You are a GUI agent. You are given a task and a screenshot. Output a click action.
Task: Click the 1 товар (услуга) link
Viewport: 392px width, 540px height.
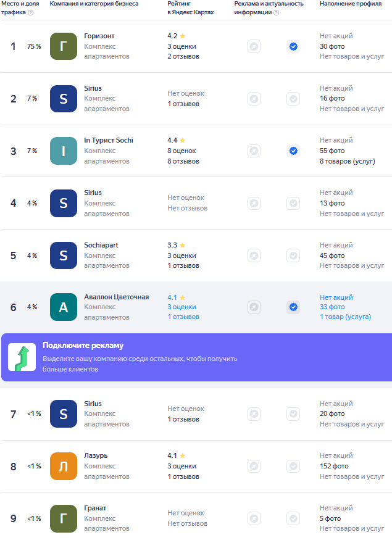(345, 317)
